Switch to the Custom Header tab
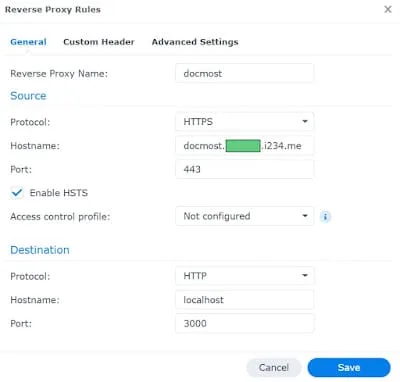400x382 pixels. point(99,42)
